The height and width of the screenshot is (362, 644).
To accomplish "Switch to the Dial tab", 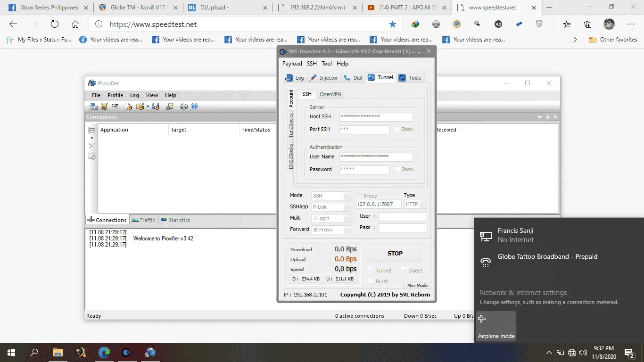I will (x=353, y=78).
